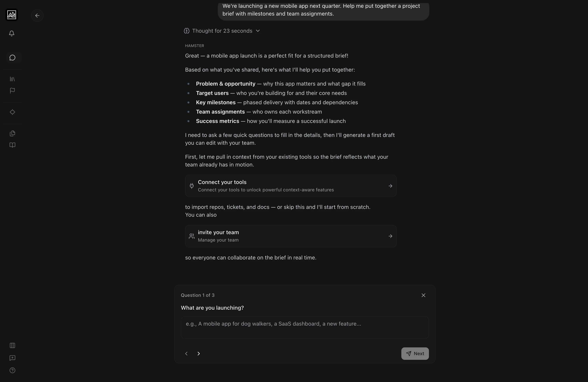Open the help question mark icon

(x=12, y=370)
